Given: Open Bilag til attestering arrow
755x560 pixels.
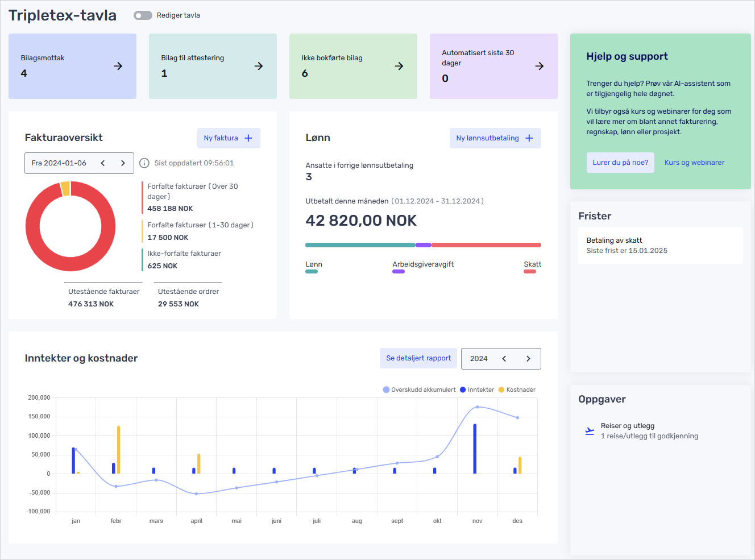Looking at the screenshot, I should click(x=259, y=66).
